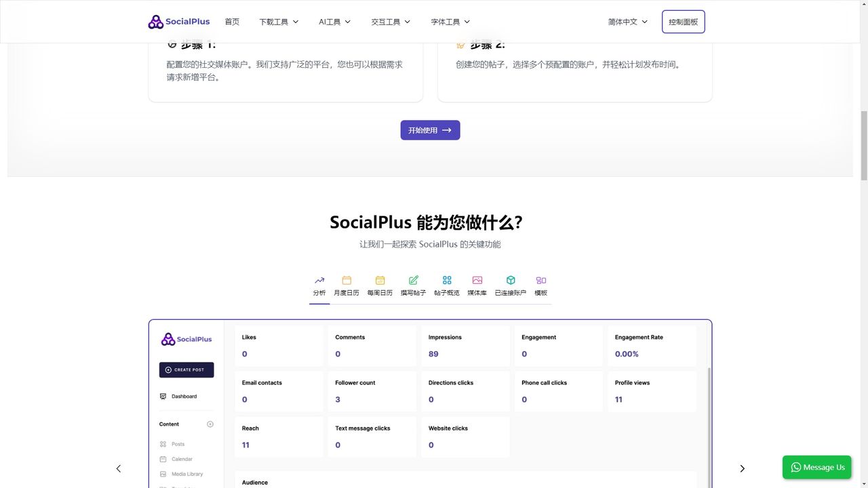
Task: Click the Comments stat card
Action: 372,346
